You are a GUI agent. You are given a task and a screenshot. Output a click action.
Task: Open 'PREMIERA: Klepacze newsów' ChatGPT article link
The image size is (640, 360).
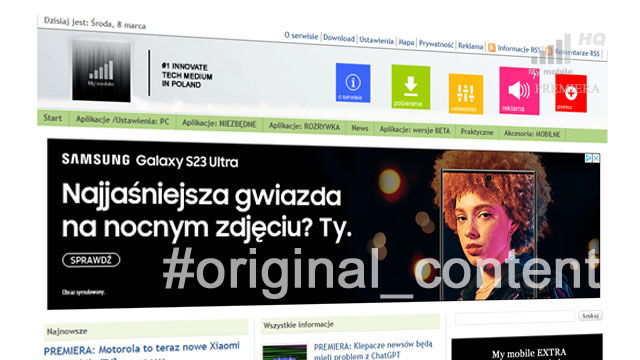coord(373,350)
